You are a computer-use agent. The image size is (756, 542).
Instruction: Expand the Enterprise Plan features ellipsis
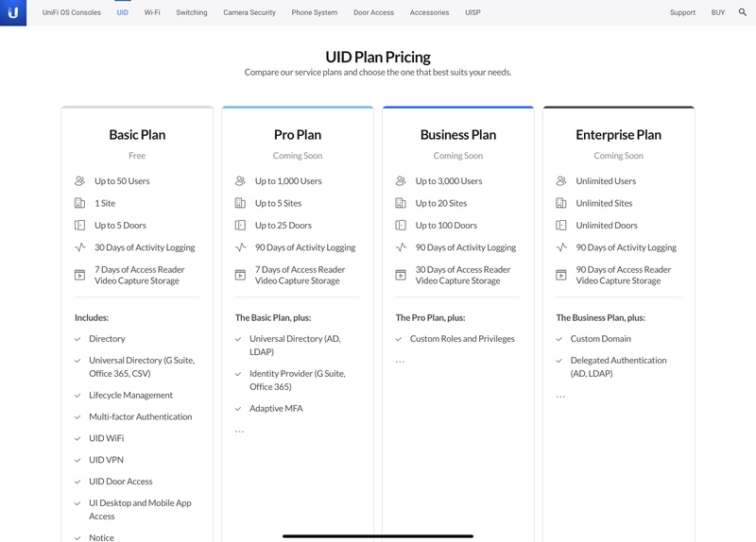coord(561,396)
